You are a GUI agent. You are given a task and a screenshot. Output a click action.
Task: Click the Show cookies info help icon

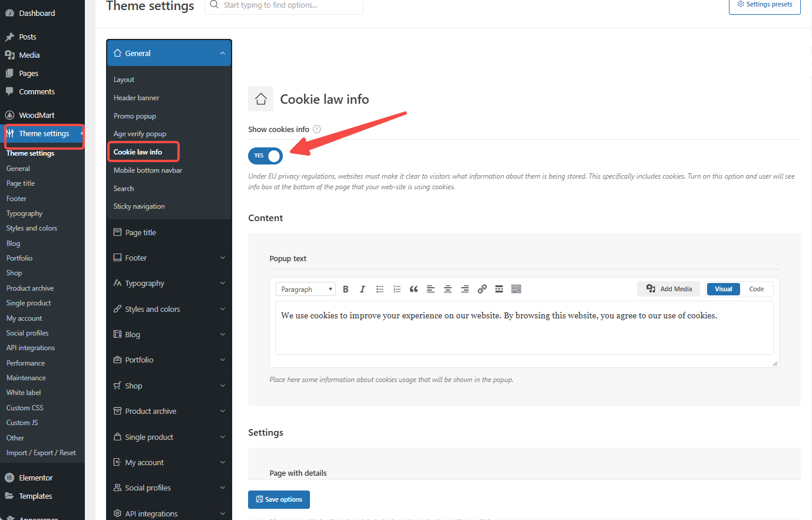[316, 129]
